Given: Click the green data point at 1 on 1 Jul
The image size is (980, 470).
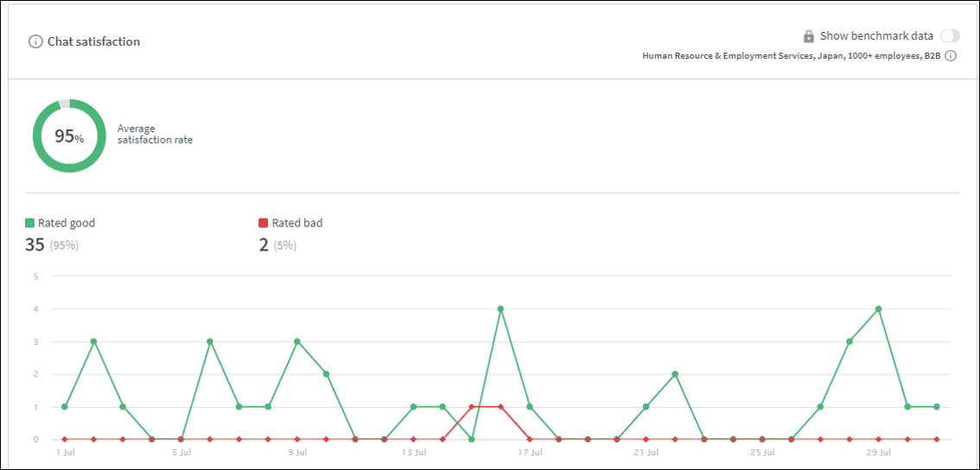Looking at the screenshot, I should click(x=64, y=406).
